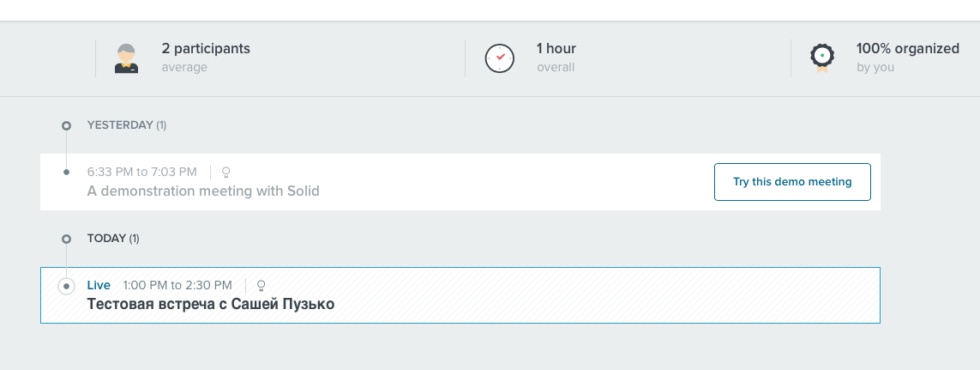Screen dimensions: 980x370
Task: Click the Yesterday timeline circle marker
Action: click(66, 126)
